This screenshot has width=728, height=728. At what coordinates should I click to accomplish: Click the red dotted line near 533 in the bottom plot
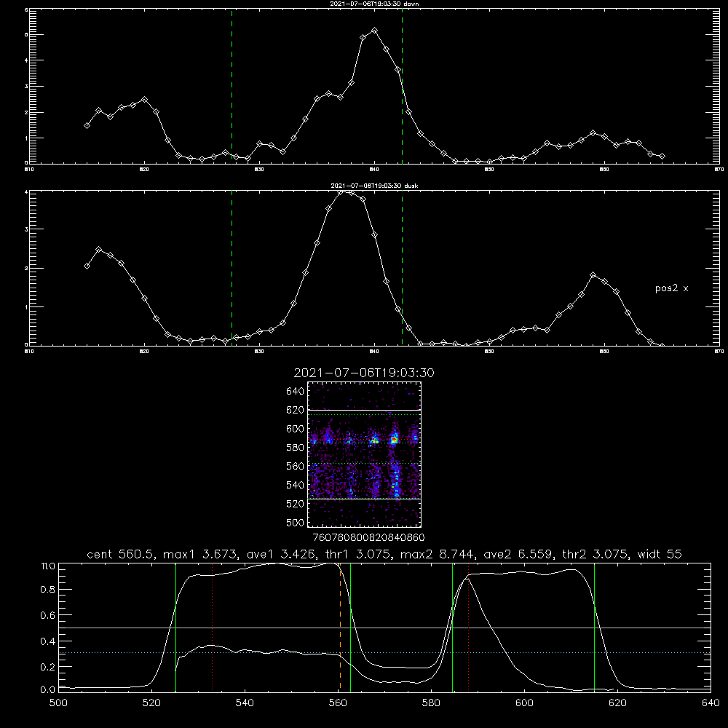click(212, 628)
